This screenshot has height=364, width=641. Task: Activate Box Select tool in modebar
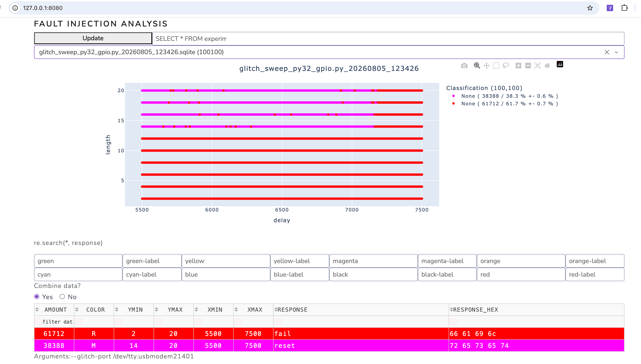click(x=496, y=66)
